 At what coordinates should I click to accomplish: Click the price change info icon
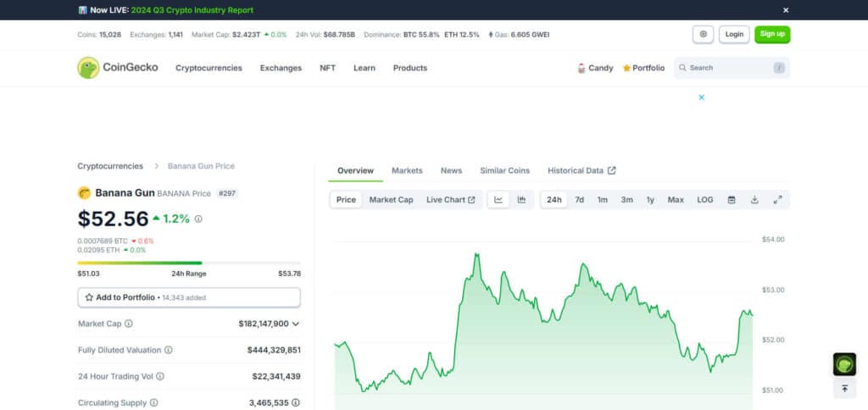[x=198, y=219]
